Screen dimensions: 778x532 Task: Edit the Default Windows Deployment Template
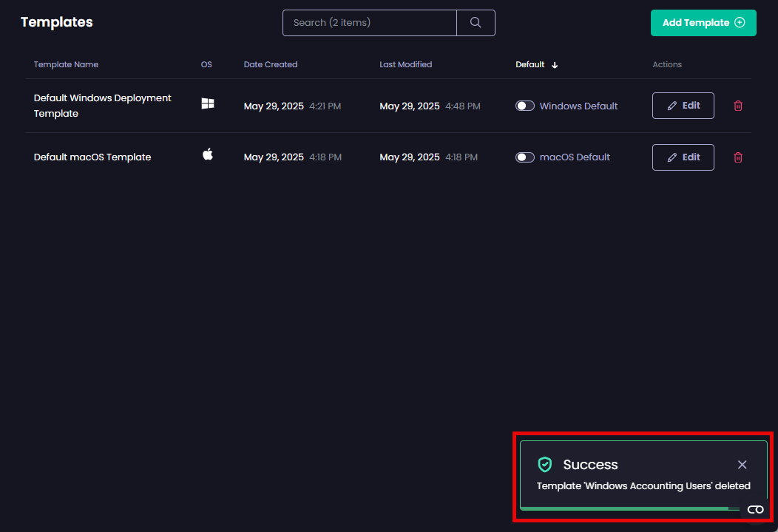pyautogui.click(x=683, y=106)
